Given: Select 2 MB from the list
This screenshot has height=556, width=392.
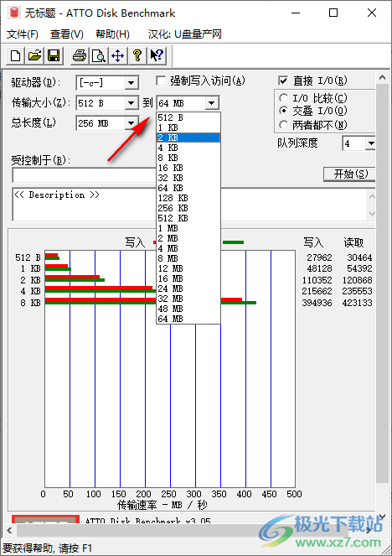Looking at the screenshot, I should [x=188, y=238].
